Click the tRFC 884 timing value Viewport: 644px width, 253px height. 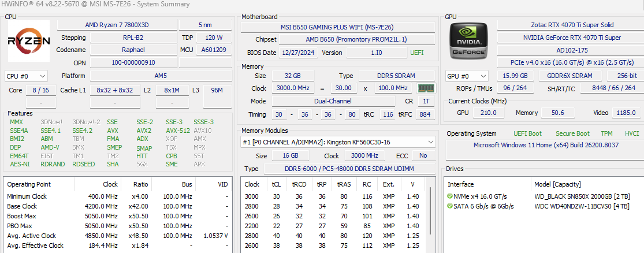[425, 114]
